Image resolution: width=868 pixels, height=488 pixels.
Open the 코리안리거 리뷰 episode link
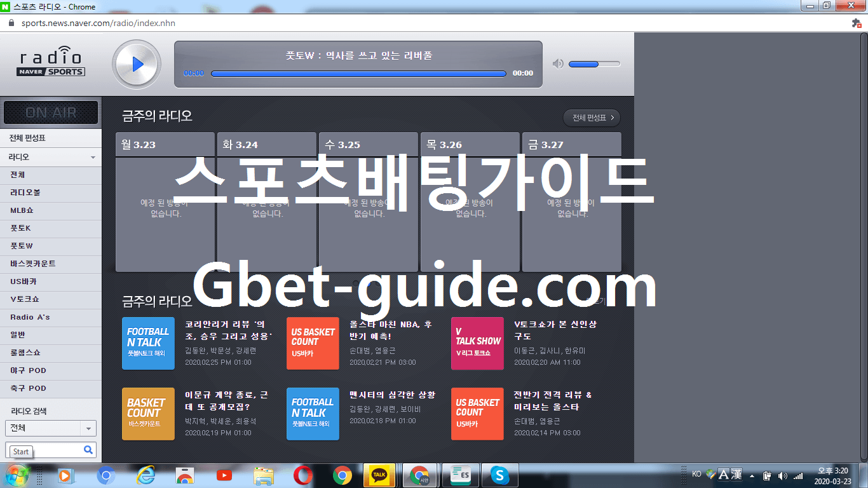228,330
